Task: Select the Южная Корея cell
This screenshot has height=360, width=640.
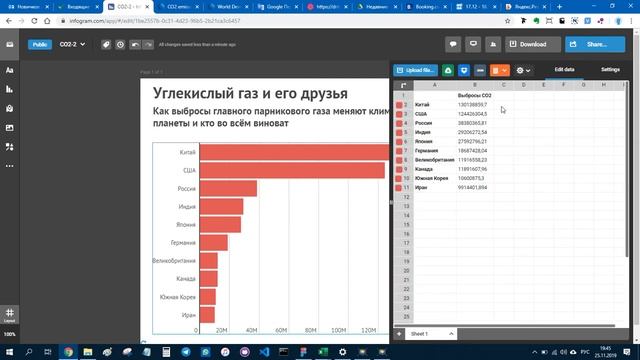Action: (x=434, y=178)
